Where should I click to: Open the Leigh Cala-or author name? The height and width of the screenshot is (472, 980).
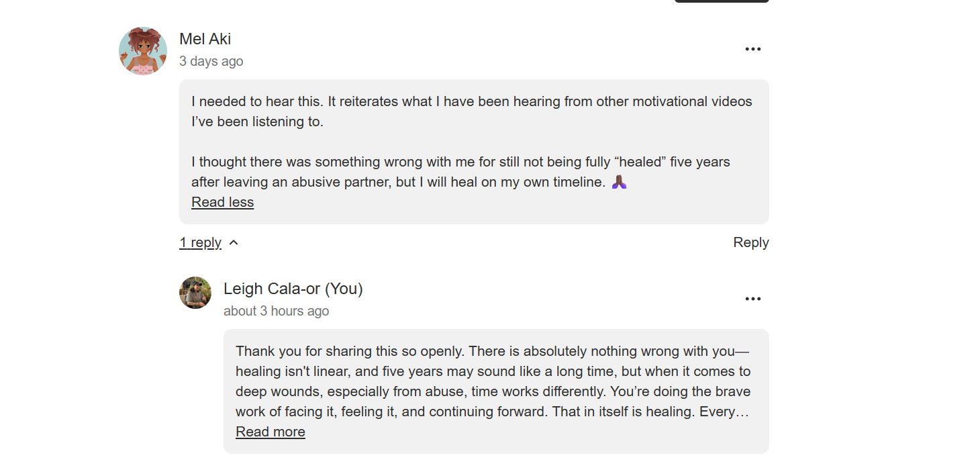click(273, 289)
